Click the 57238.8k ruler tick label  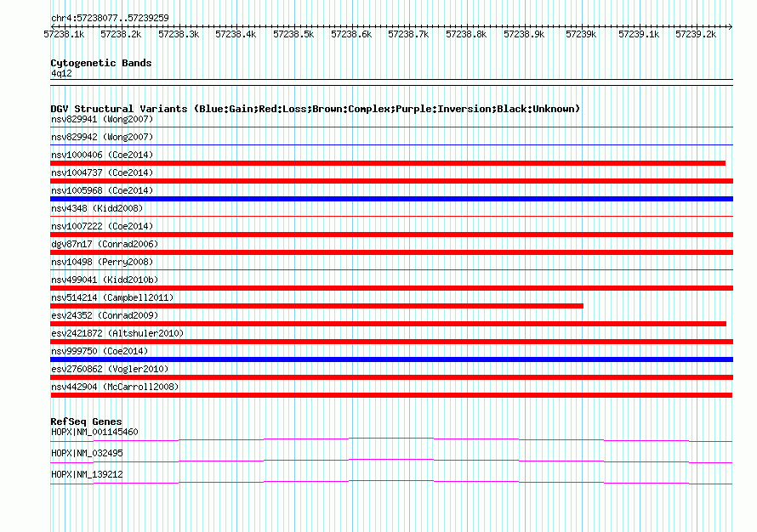(466, 34)
